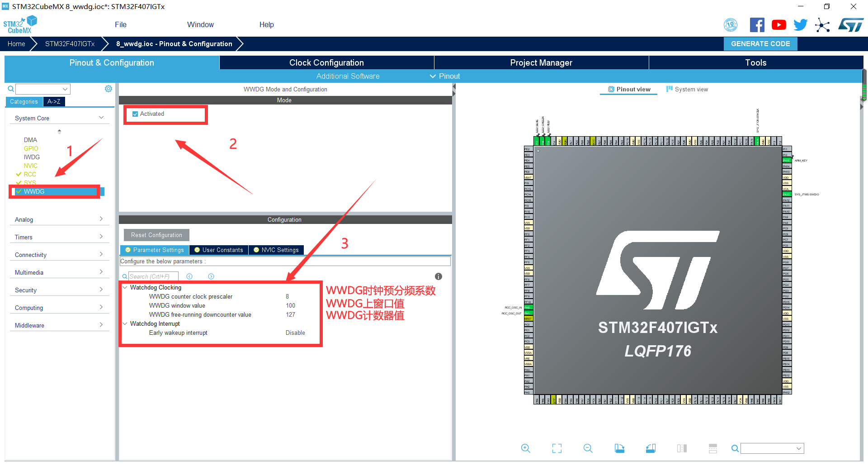
Task: Click the fit-to-view frame icon
Action: click(557, 448)
